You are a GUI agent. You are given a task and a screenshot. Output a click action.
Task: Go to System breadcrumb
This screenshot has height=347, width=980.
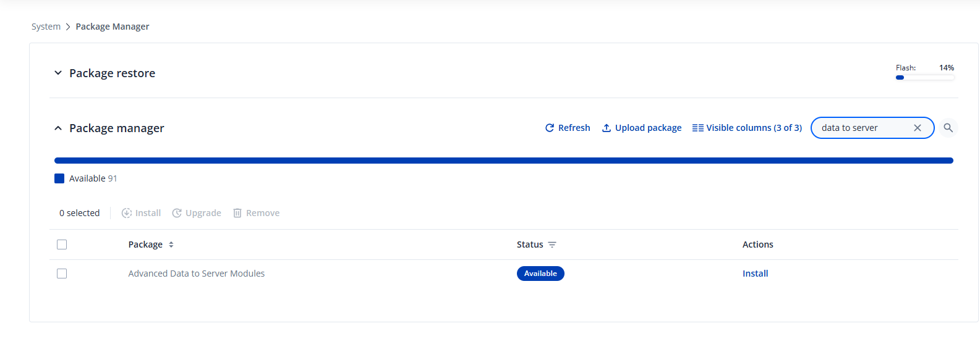point(46,27)
